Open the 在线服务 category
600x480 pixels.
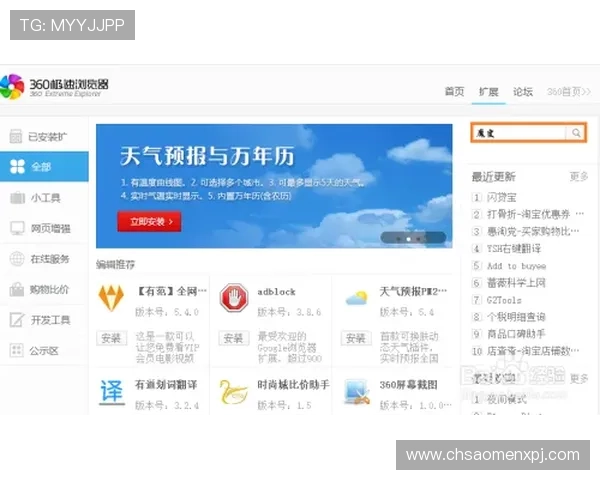44,259
